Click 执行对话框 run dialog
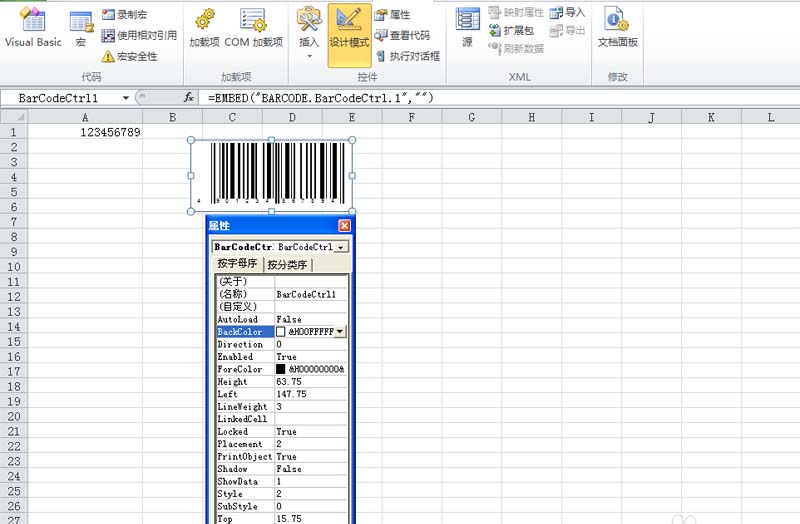Viewport: 800px width, 524px height. point(408,56)
